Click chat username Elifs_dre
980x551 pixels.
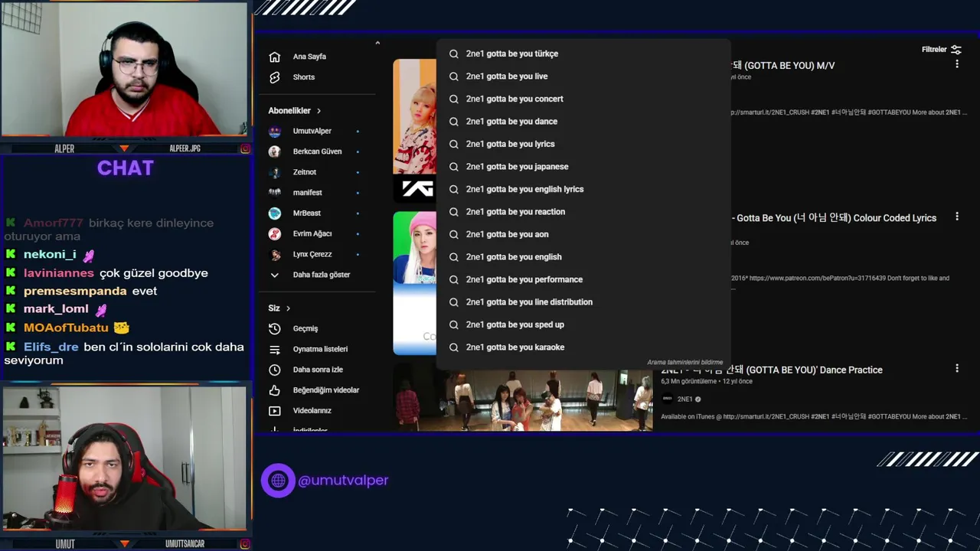[x=51, y=347]
